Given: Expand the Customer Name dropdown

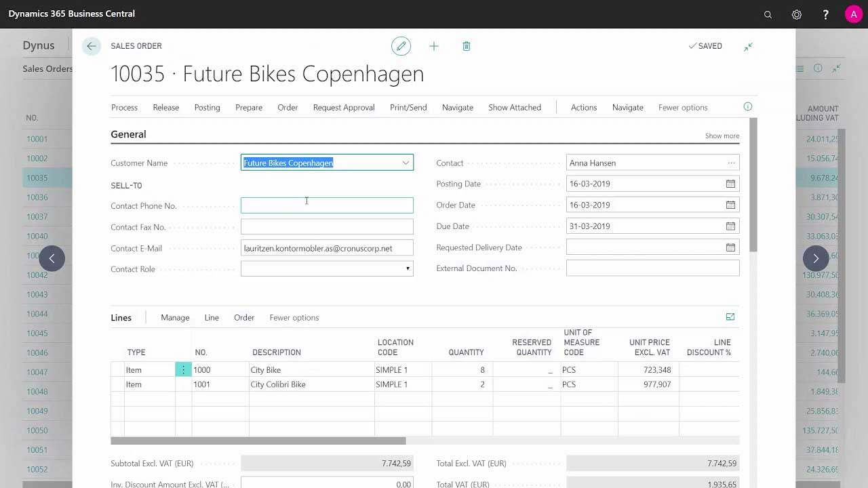Looking at the screenshot, I should click(x=406, y=163).
